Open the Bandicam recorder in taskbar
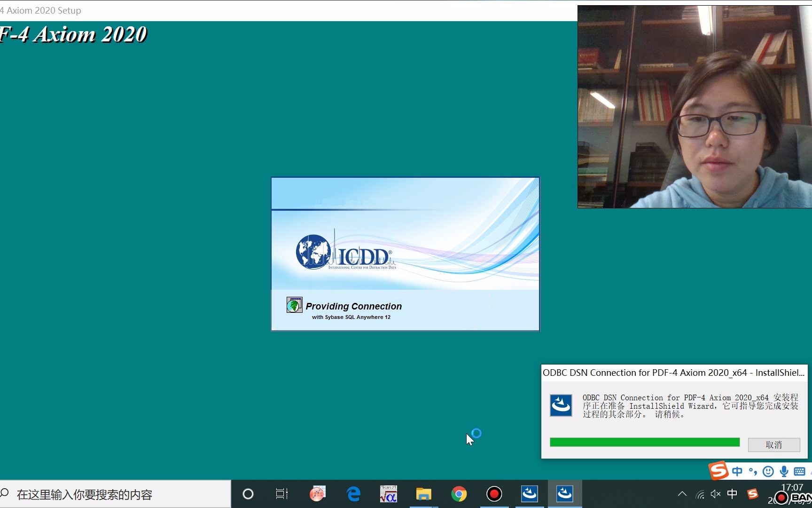 (494, 494)
